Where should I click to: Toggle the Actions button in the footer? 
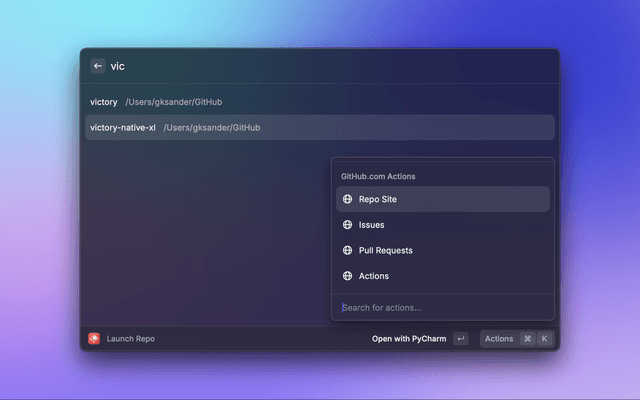tap(499, 339)
